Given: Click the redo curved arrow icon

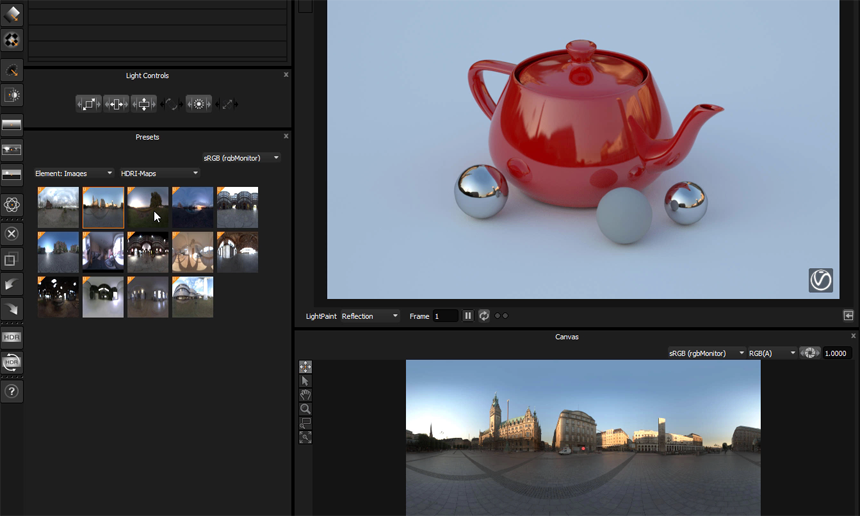Looking at the screenshot, I should (x=12, y=309).
